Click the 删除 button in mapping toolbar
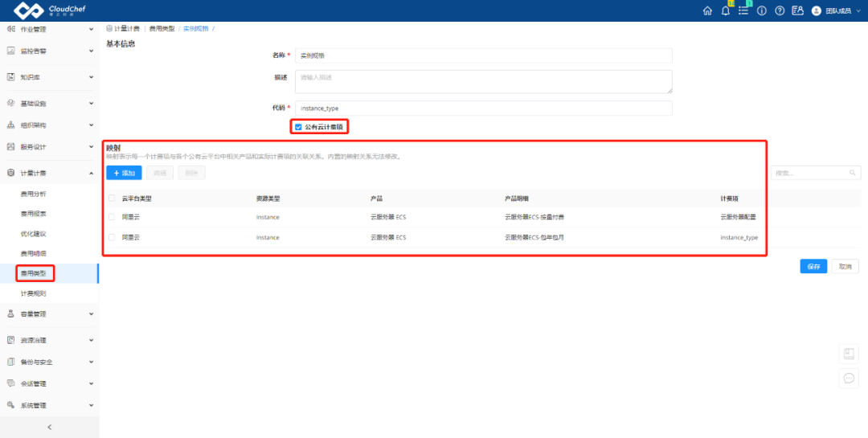868x438 pixels. click(191, 173)
